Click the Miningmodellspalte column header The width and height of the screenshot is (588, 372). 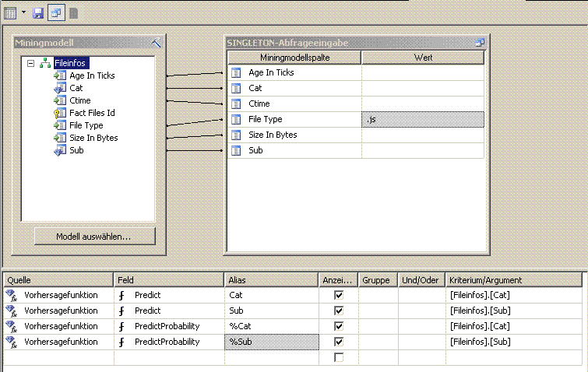[x=294, y=58]
